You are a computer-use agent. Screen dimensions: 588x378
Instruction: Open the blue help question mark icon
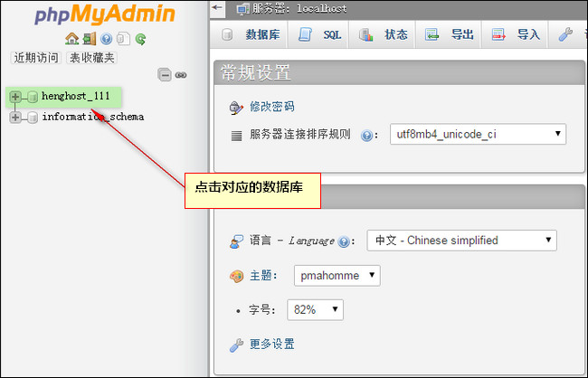(107, 39)
